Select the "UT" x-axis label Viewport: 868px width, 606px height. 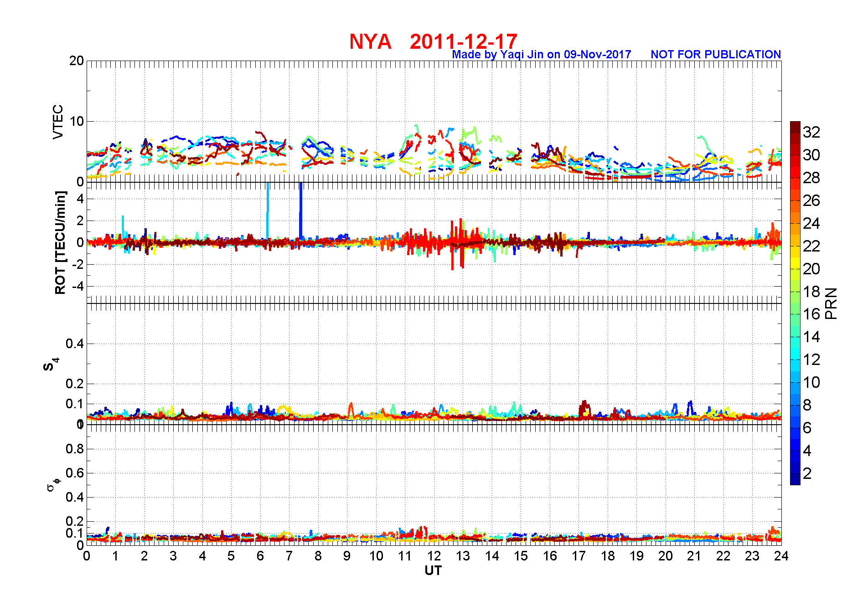[x=433, y=570]
